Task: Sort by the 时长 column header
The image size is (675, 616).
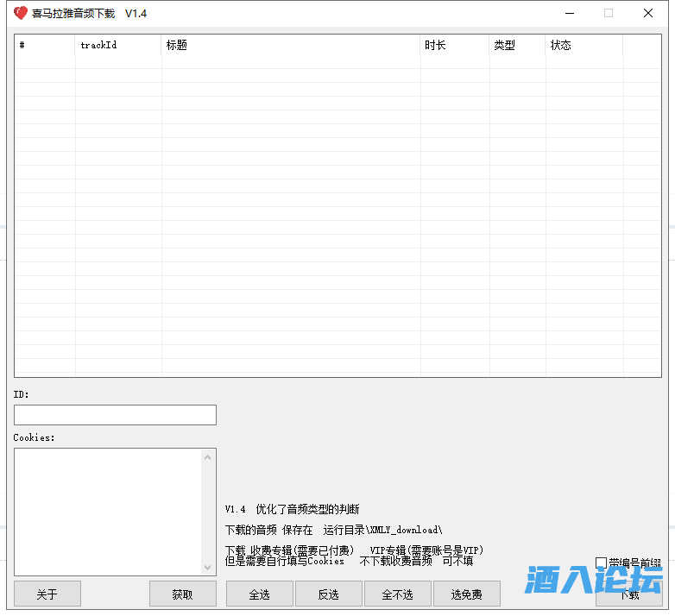Action: click(455, 45)
